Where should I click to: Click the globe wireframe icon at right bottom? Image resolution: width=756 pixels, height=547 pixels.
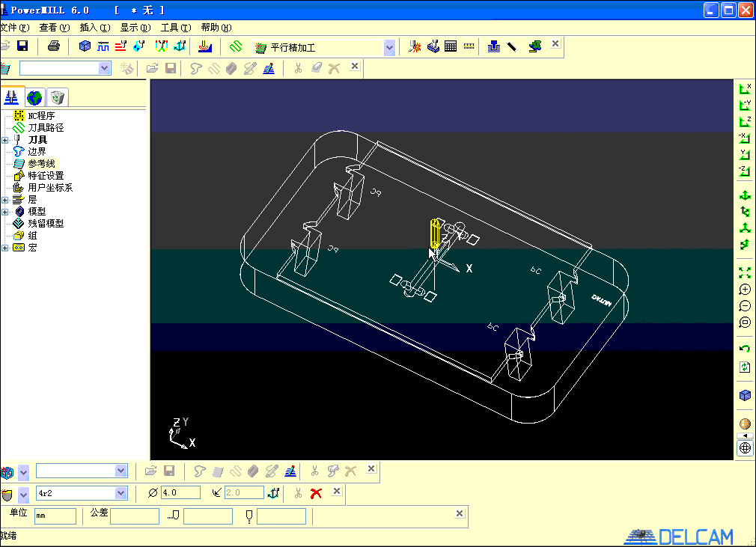745,448
